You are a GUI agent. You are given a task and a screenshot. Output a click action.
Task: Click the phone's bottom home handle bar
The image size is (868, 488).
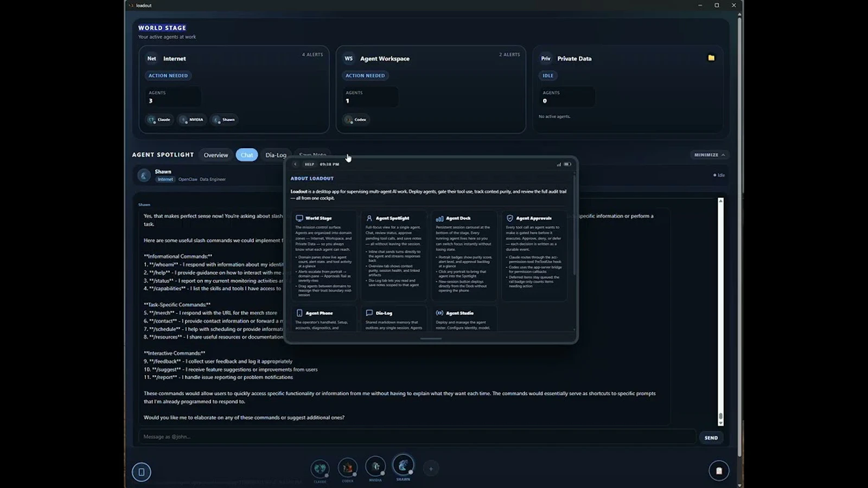click(x=431, y=338)
